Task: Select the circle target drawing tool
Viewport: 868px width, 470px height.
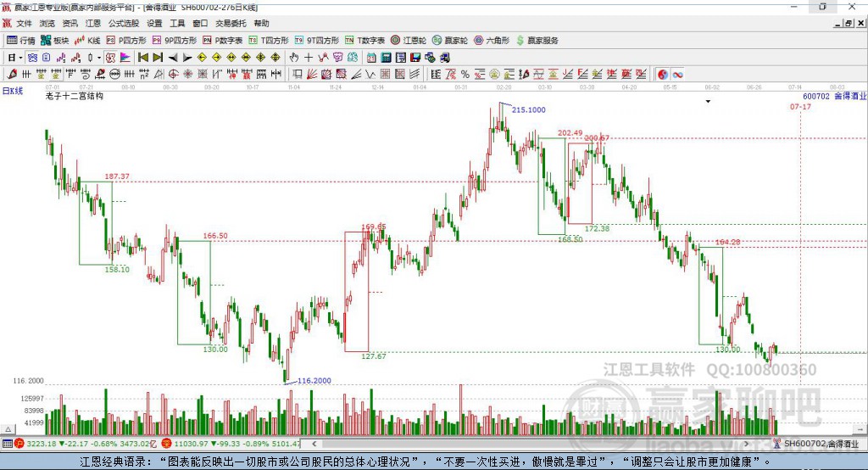Action: (x=173, y=74)
